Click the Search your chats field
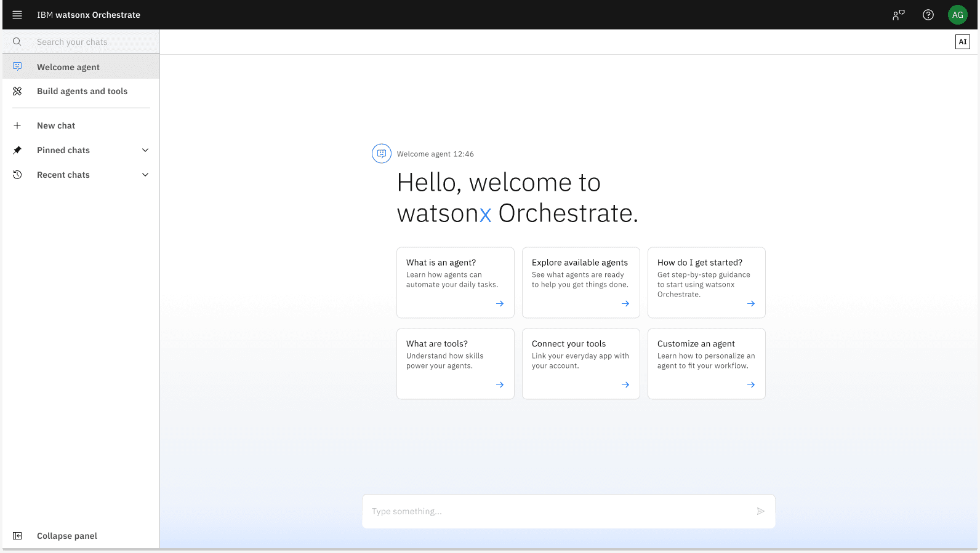Viewport: 980px width, 553px height. pyautogui.click(x=81, y=42)
